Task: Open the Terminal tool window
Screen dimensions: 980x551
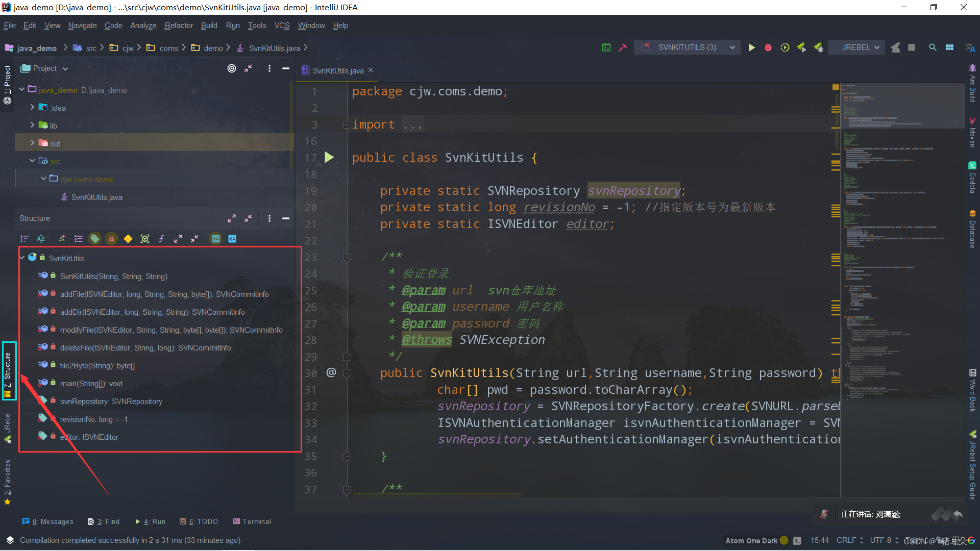Action: coord(252,521)
